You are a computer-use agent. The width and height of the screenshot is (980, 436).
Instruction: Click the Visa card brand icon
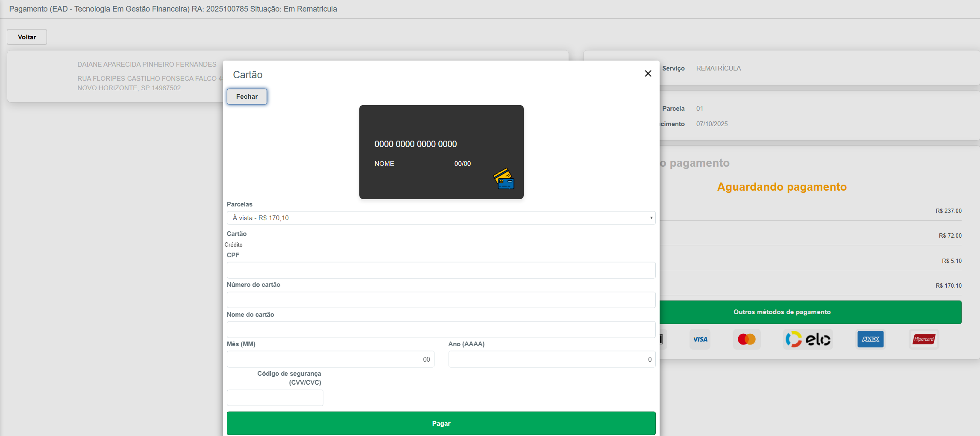700,339
